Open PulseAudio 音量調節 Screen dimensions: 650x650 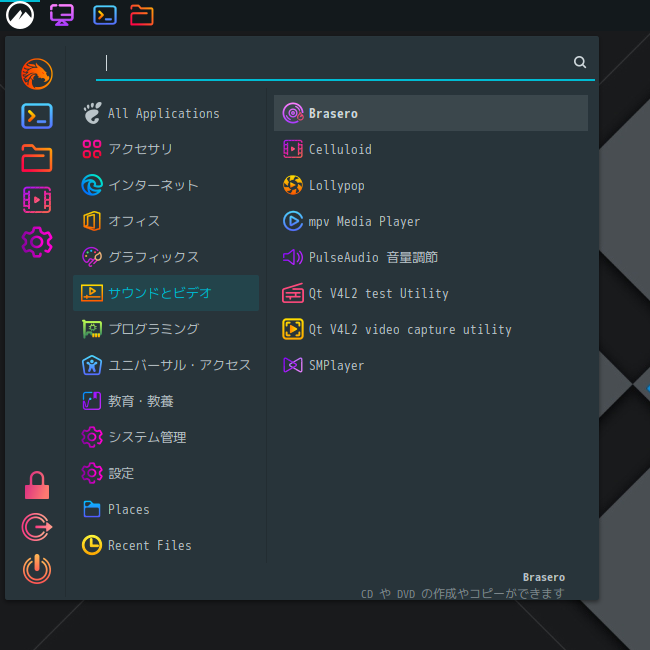(x=431, y=257)
